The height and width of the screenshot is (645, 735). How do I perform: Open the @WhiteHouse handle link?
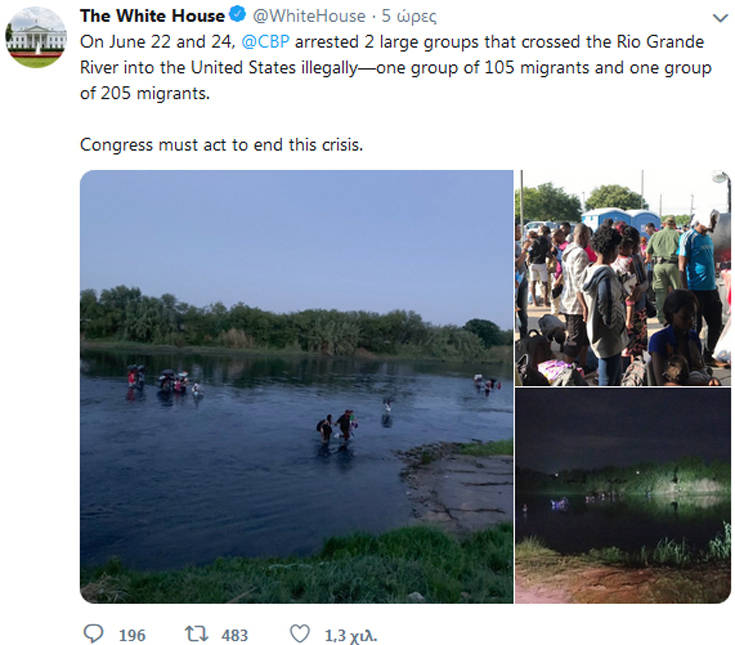coord(309,16)
